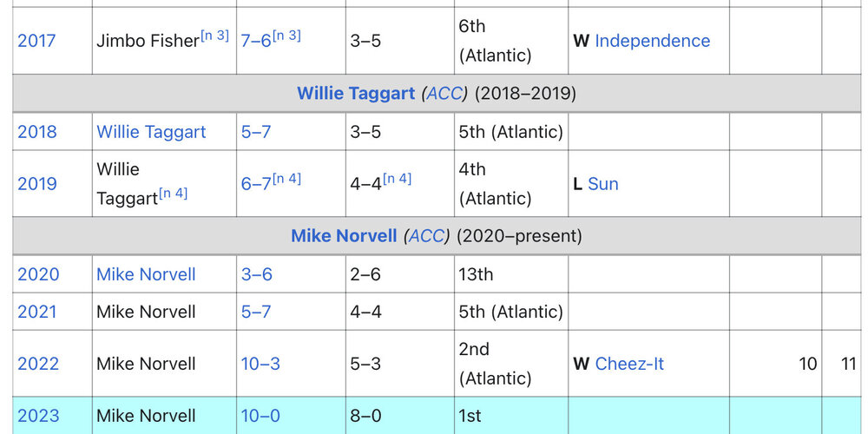Screen dimensions: 868x434
Task: Open the 3–6 record link
Action: [256, 274]
